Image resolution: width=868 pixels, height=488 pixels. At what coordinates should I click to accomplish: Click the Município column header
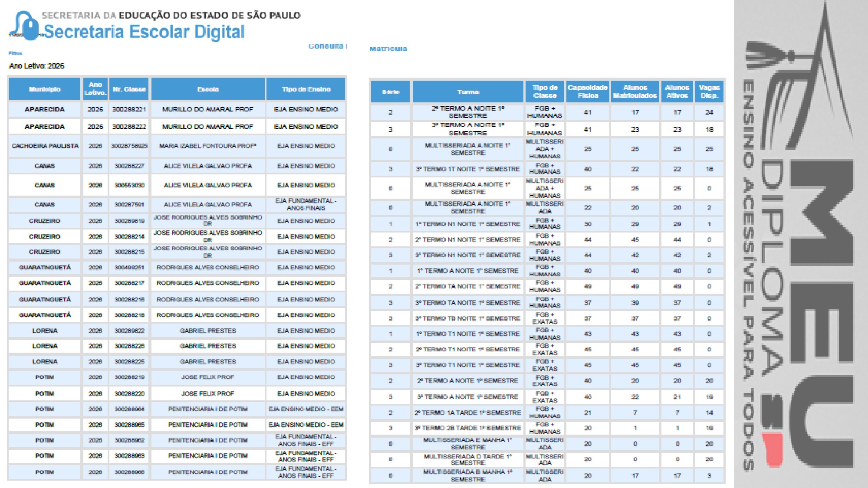45,89
